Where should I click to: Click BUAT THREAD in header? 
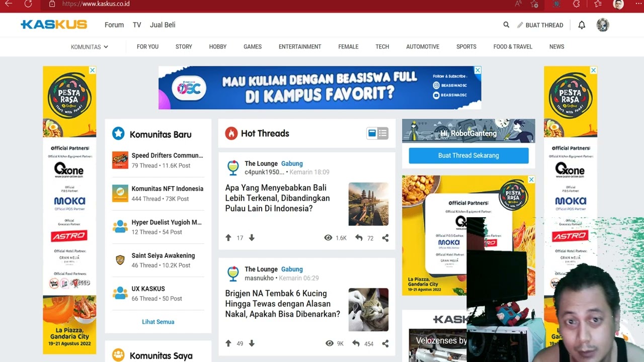[540, 25]
